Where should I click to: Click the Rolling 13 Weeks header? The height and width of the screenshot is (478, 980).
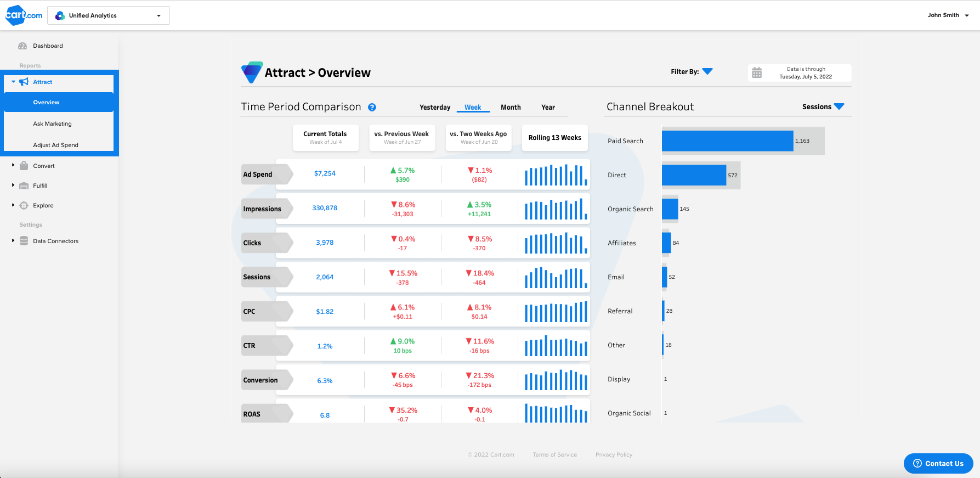(x=555, y=138)
